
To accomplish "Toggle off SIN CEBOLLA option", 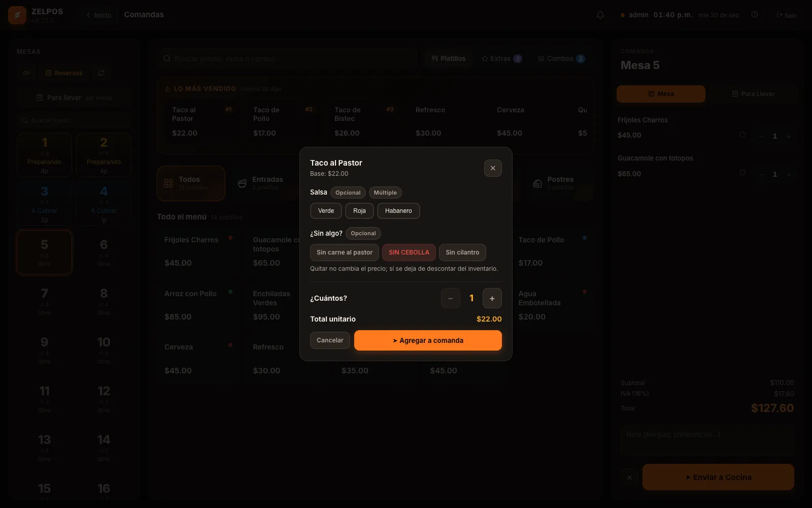I will tap(409, 252).
